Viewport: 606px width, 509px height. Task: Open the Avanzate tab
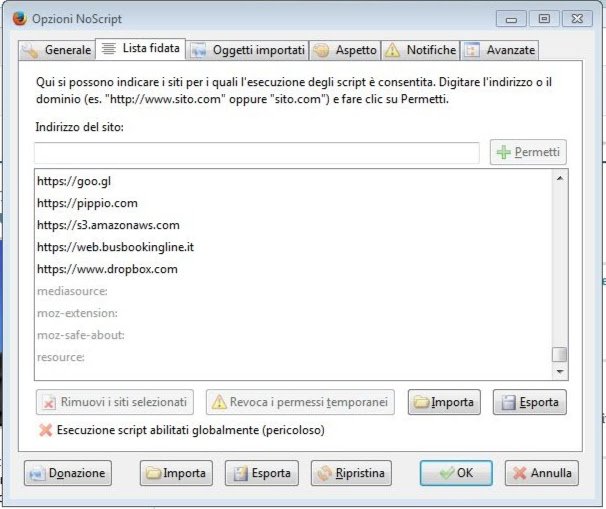point(499,50)
